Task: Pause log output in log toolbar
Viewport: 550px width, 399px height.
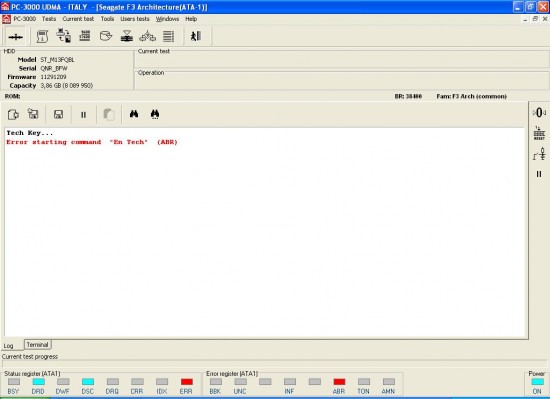Action: pos(83,115)
